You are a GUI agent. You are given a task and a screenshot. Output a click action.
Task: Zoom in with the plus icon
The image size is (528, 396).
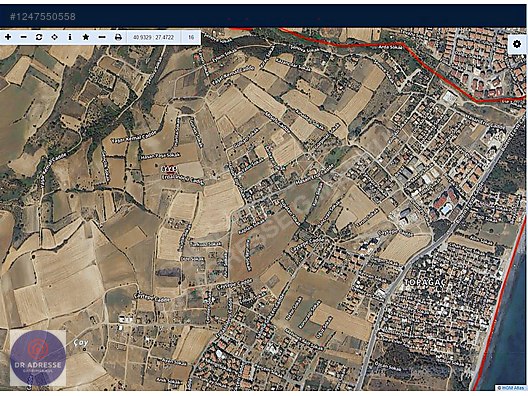tap(8, 37)
